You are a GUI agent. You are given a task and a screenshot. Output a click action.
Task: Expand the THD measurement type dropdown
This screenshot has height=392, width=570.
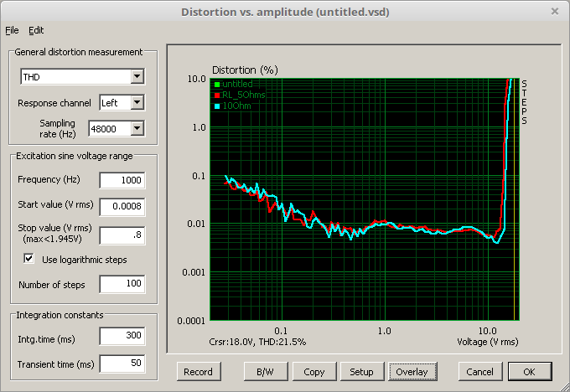click(x=137, y=77)
